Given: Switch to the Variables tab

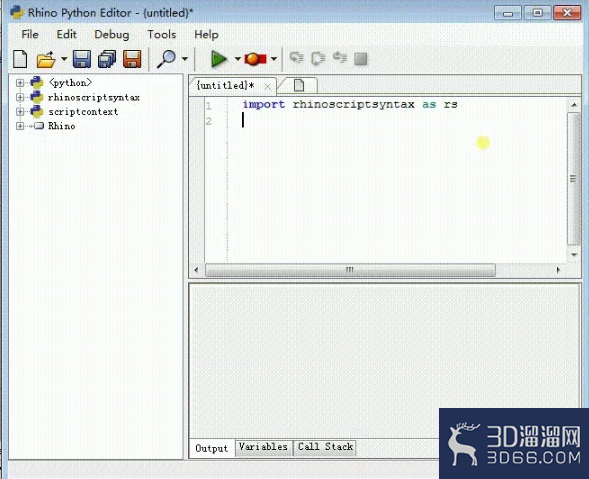Looking at the screenshot, I should click(263, 447).
